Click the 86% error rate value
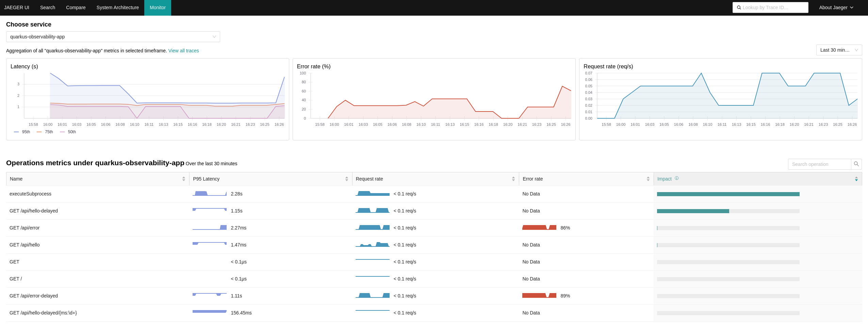Viewport: 868px width, 324px height. tap(565, 228)
